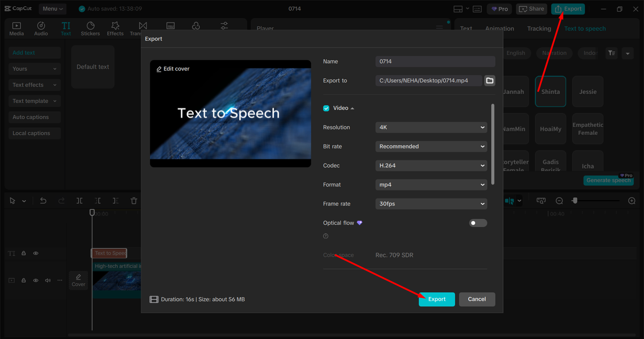Click the Pro upgrade button
644x339 pixels.
click(500, 9)
